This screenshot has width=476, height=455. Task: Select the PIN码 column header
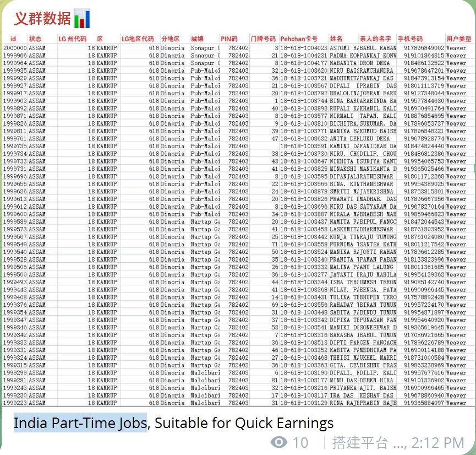229,39
